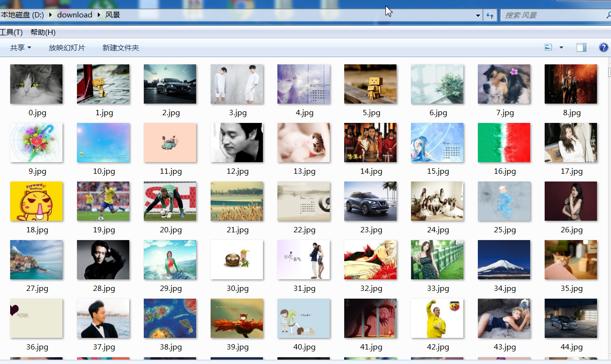
Task: Select the wheat field image 21.jpg
Action: (237, 201)
